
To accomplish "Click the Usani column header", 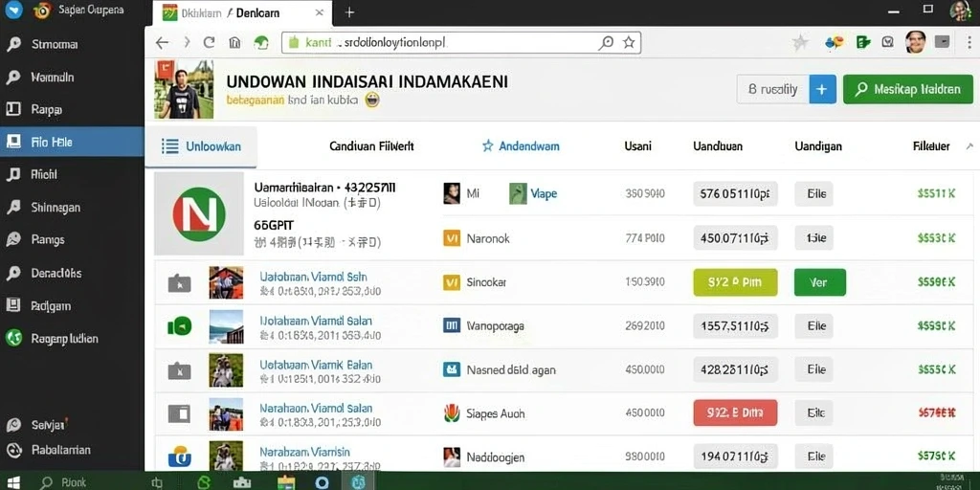I will [637, 146].
